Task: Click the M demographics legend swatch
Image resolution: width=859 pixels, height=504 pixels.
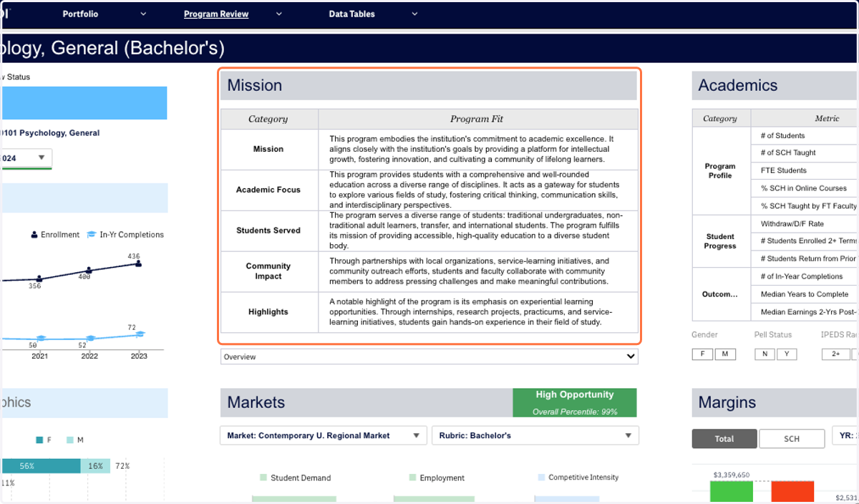Action: point(70,440)
